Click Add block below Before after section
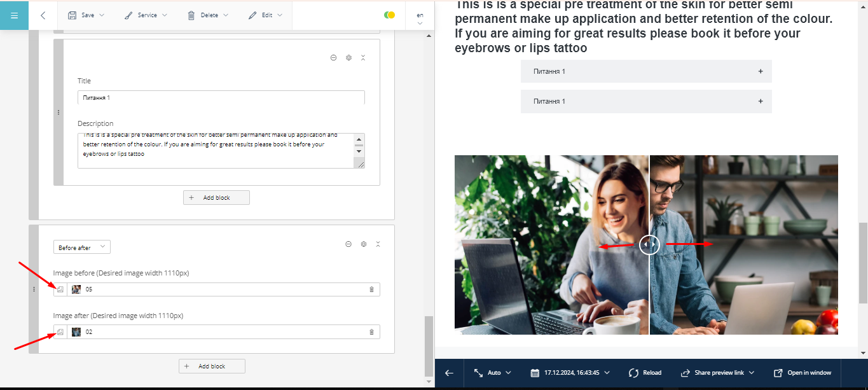Viewport: 868px width, 390px height. 212,366
